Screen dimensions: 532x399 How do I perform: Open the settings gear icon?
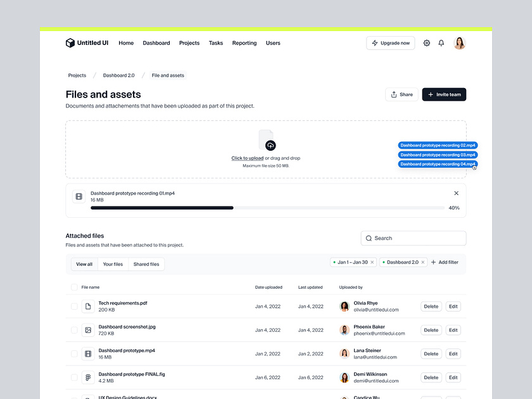[x=426, y=43]
